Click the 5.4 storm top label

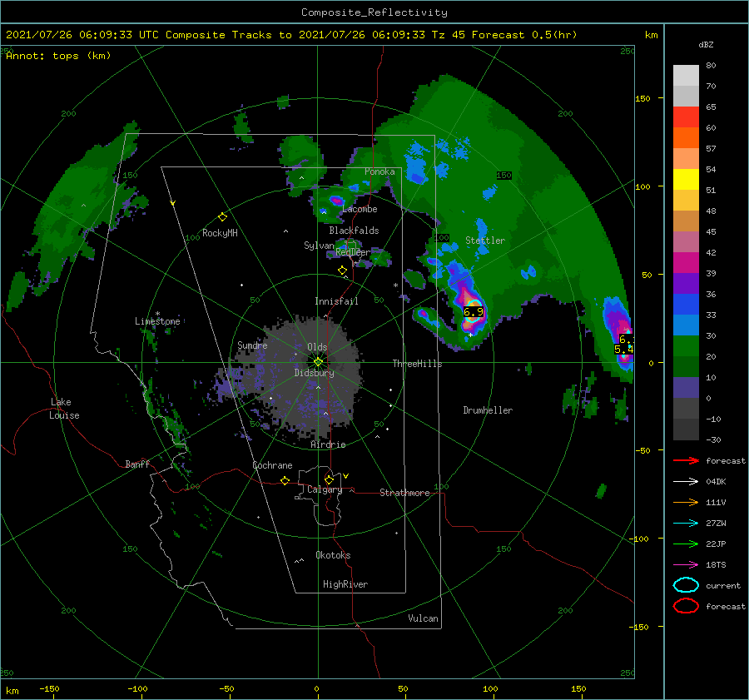pos(623,350)
